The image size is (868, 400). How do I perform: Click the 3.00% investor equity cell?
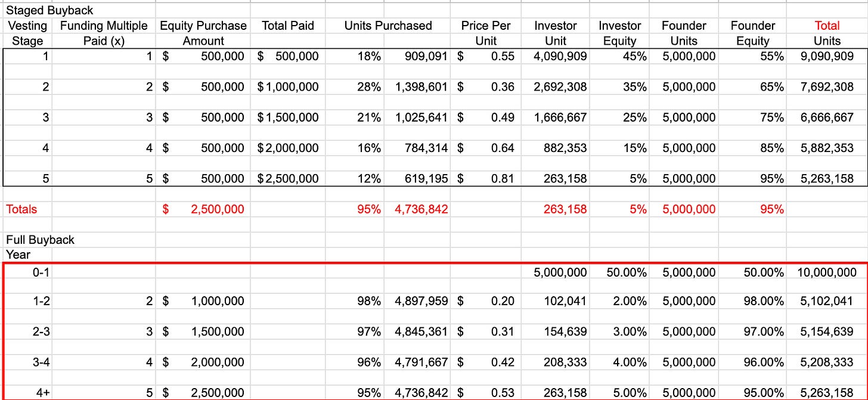click(x=630, y=331)
